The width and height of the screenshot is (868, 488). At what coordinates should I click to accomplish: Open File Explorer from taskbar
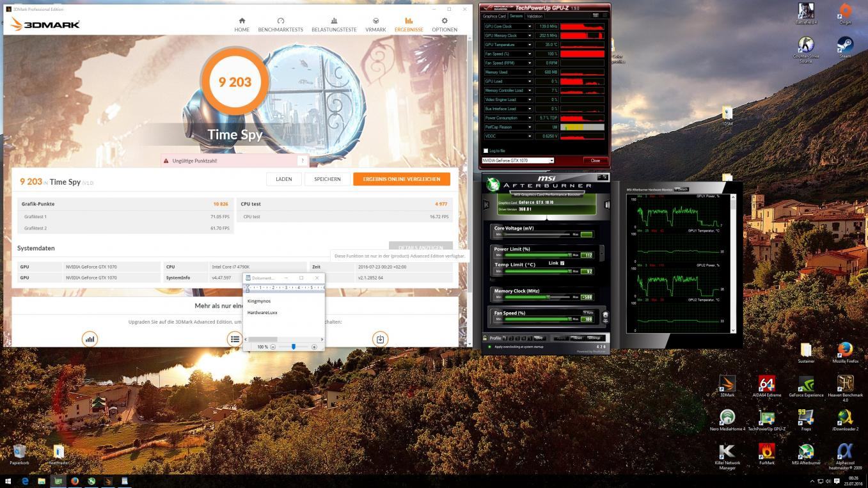point(42,481)
